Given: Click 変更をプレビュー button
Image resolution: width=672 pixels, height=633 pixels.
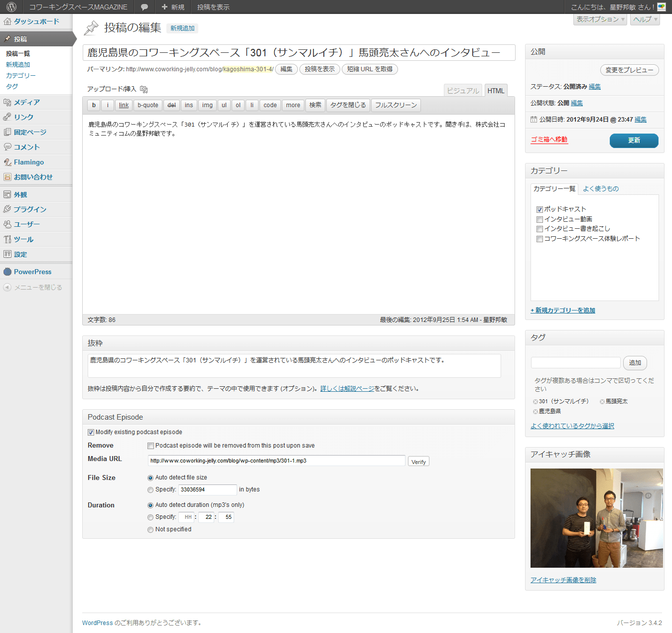Looking at the screenshot, I should point(630,70).
